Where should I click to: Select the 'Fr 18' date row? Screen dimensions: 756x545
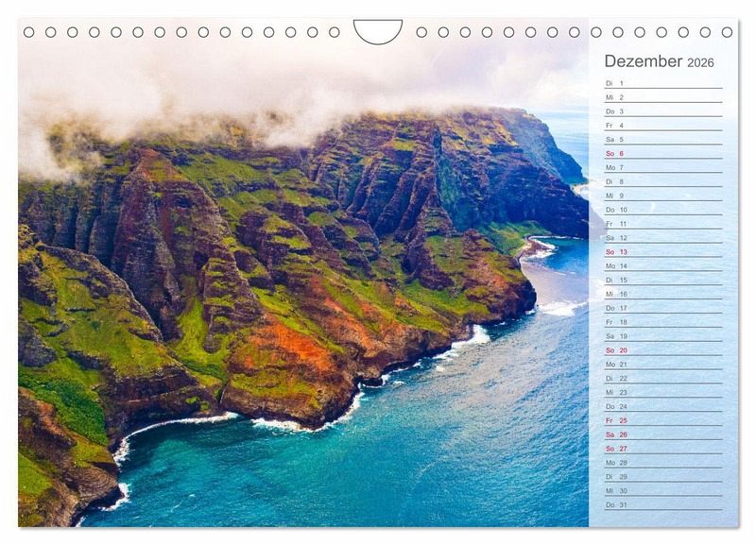click(663, 322)
